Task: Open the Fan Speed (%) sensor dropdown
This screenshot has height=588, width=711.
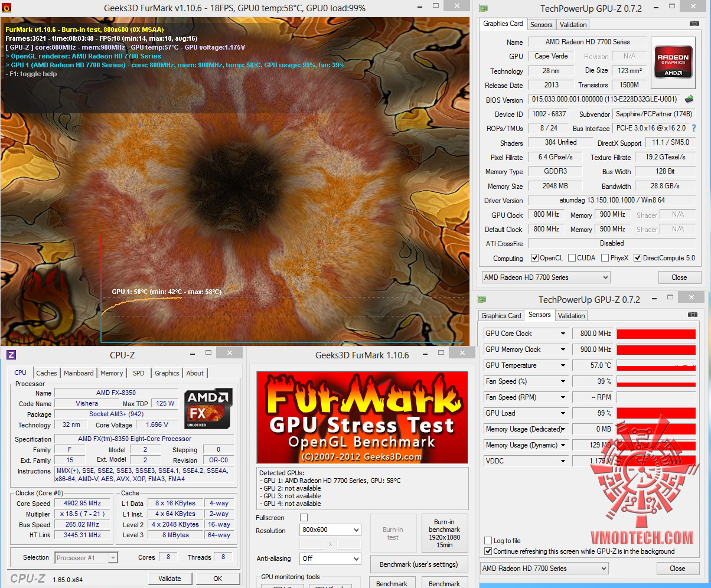Action: click(x=563, y=381)
